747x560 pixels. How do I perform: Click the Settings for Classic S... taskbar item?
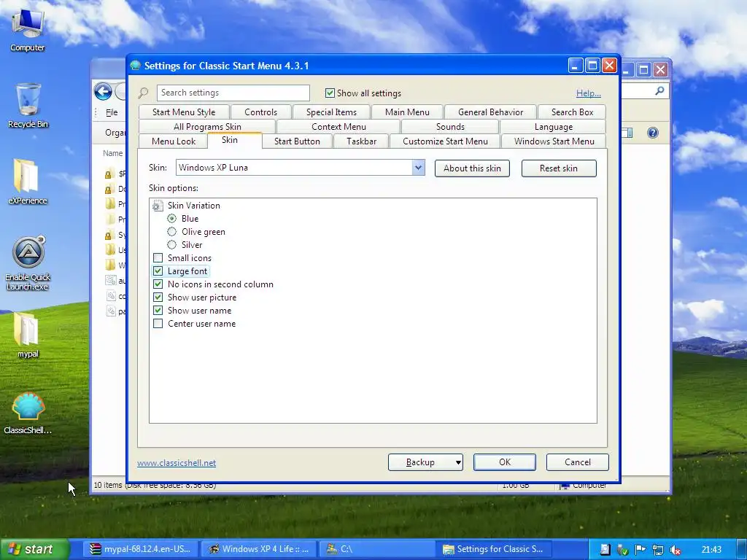[x=493, y=549]
